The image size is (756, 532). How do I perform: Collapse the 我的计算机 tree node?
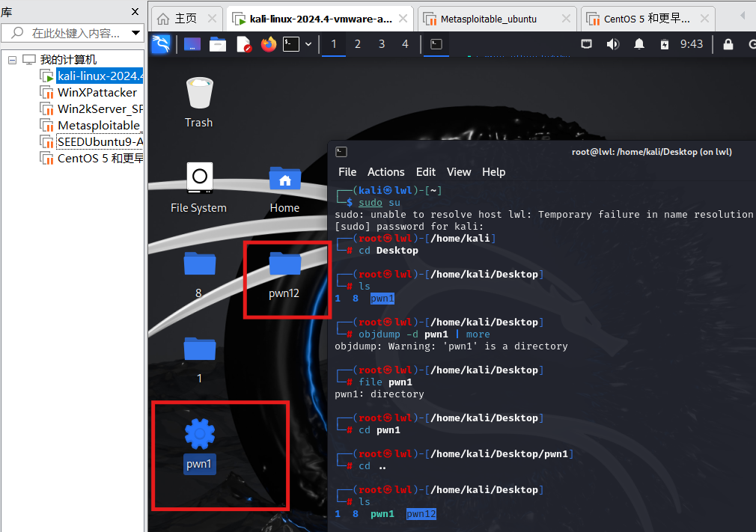pyautogui.click(x=13, y=61)
